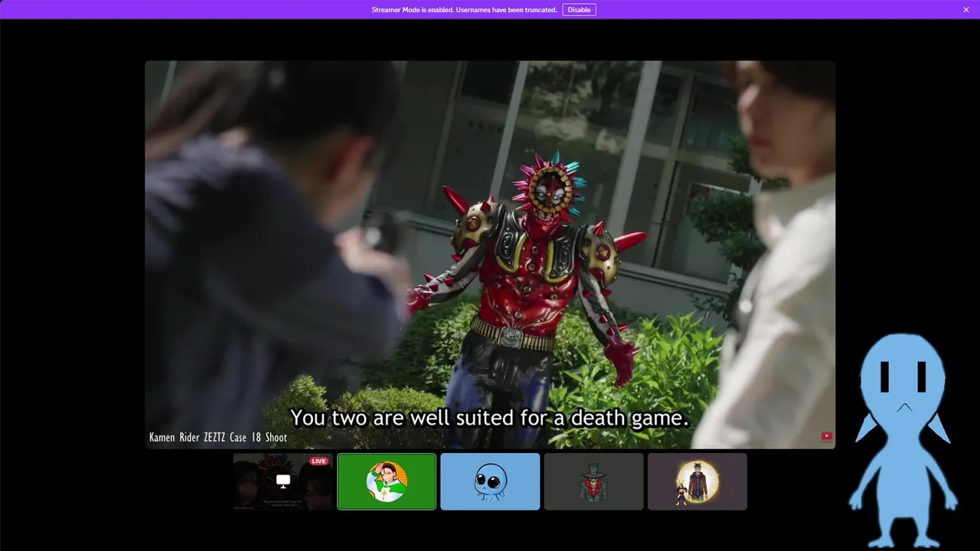Viewport: 980px width, 551px height.
Task: Click the red YouTube logo on video corner
Action: 827,437
